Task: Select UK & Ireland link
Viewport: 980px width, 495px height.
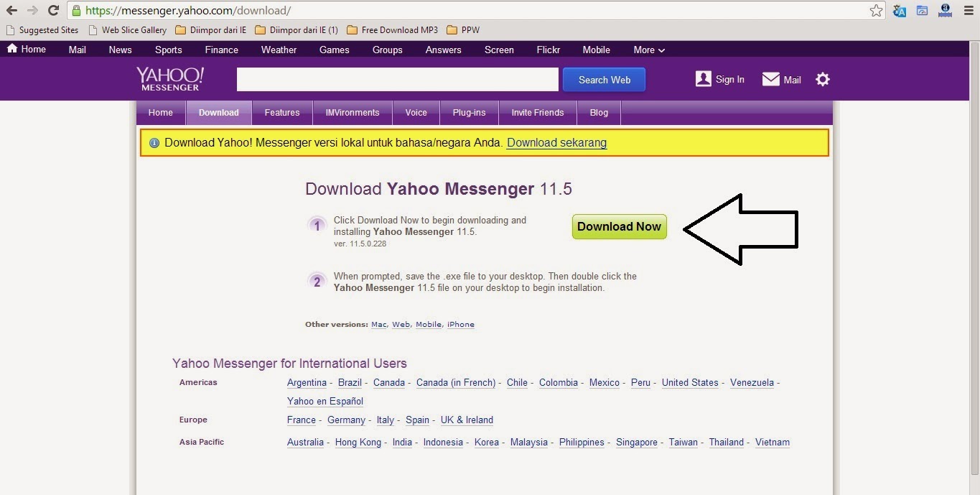Action: (467, 420)
